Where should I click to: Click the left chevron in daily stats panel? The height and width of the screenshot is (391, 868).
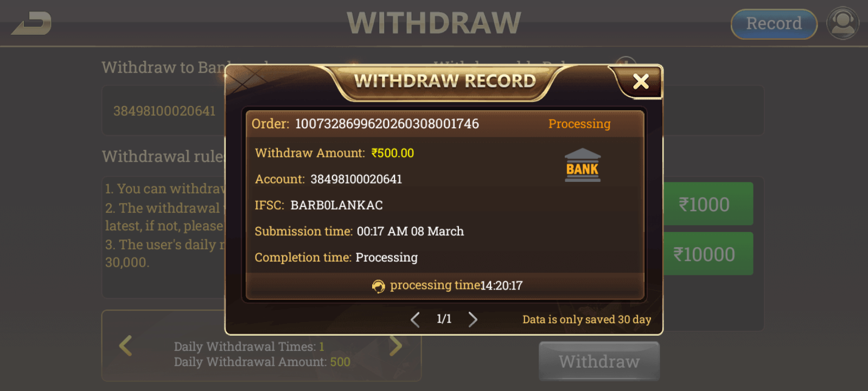coord(125,345)
